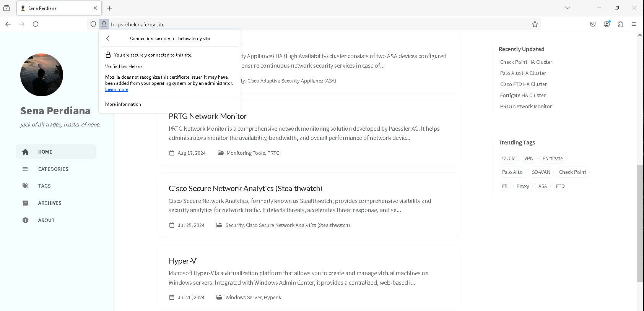Open the tracking protection shield icon

click(x=93, y=24)
